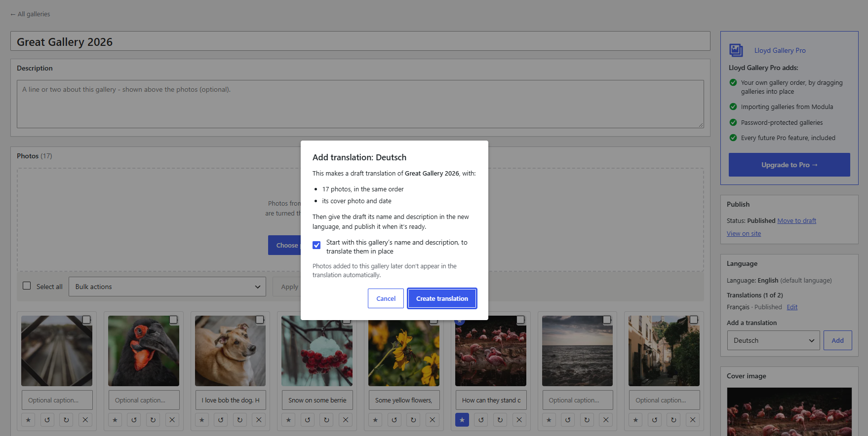Open the Bulk actions dropdown
The height and width of the screenshot is (436, 868).
167,287
